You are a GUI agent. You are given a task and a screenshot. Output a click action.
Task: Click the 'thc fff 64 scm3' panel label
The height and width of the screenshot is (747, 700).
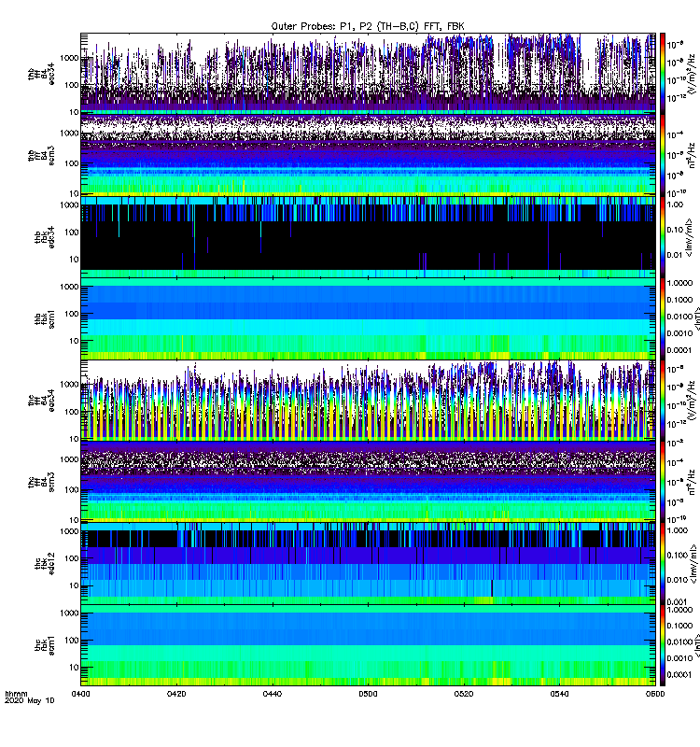pyautogui.click(x=41, y=482)
